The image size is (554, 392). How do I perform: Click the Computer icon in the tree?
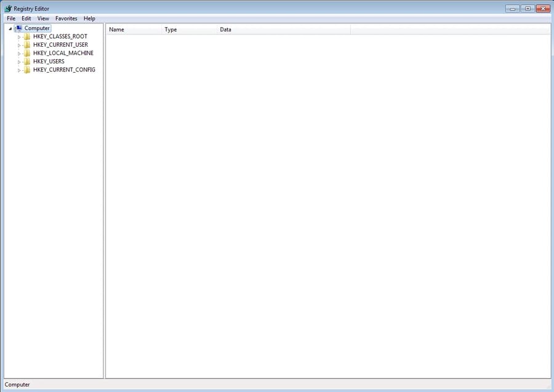18,28
